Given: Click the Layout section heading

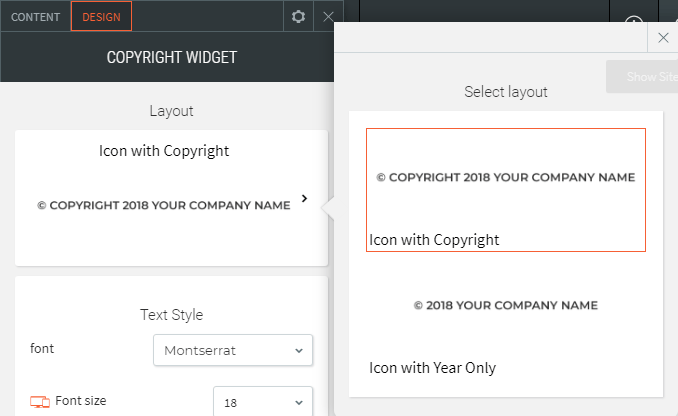Looking at the screenshot, I should tap(171, 111).
